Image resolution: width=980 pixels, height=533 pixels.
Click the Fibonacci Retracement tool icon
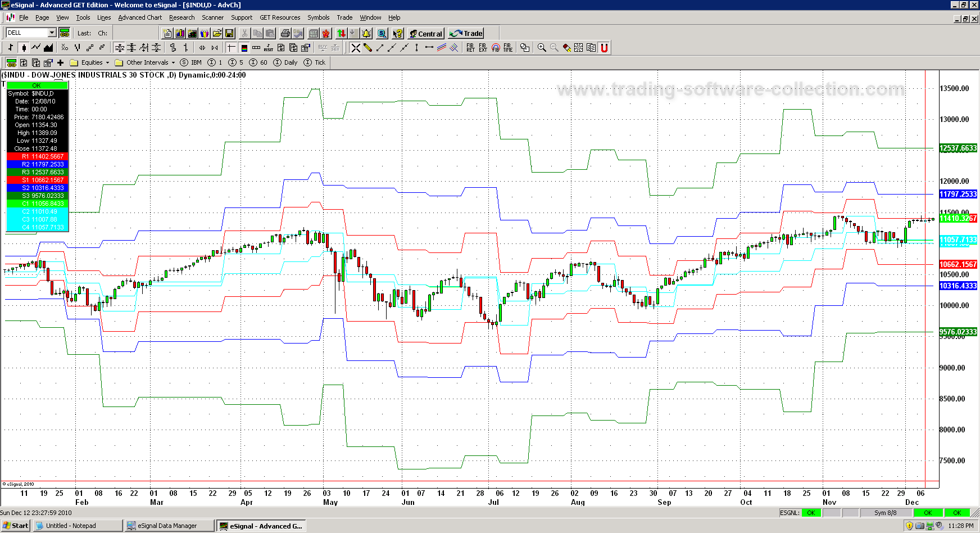(470, 48)
